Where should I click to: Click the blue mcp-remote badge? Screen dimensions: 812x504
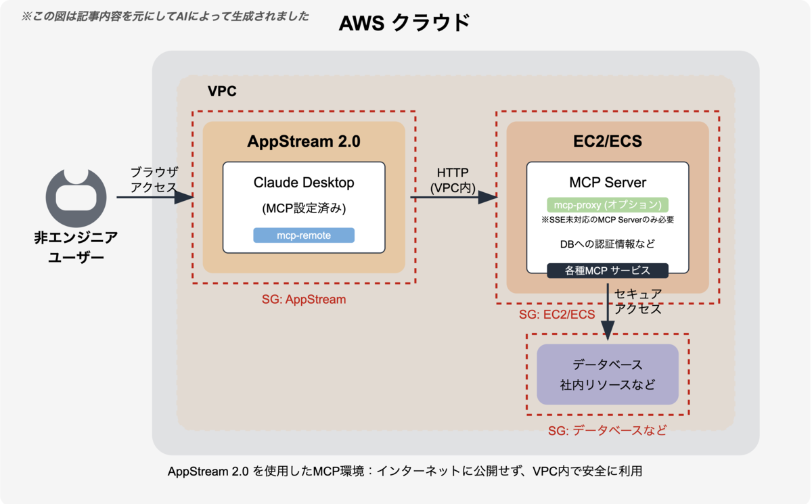tap(304, 235)
